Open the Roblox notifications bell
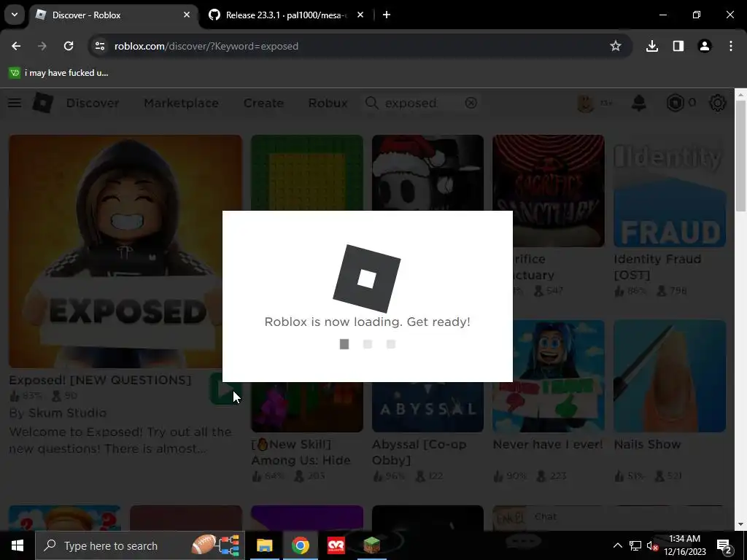Screen dimensions: 747x560 (x=639, y=103)
